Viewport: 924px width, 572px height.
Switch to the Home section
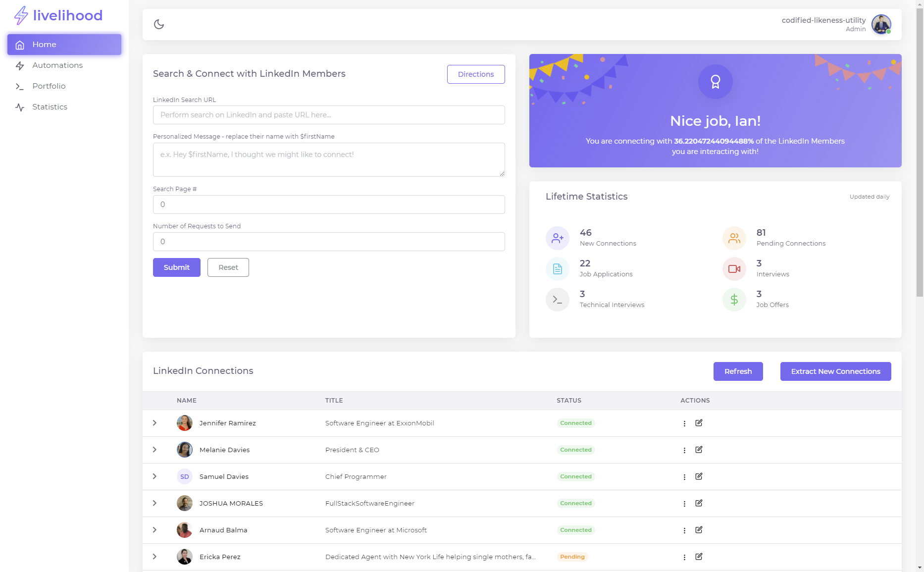tap(44, 44)
